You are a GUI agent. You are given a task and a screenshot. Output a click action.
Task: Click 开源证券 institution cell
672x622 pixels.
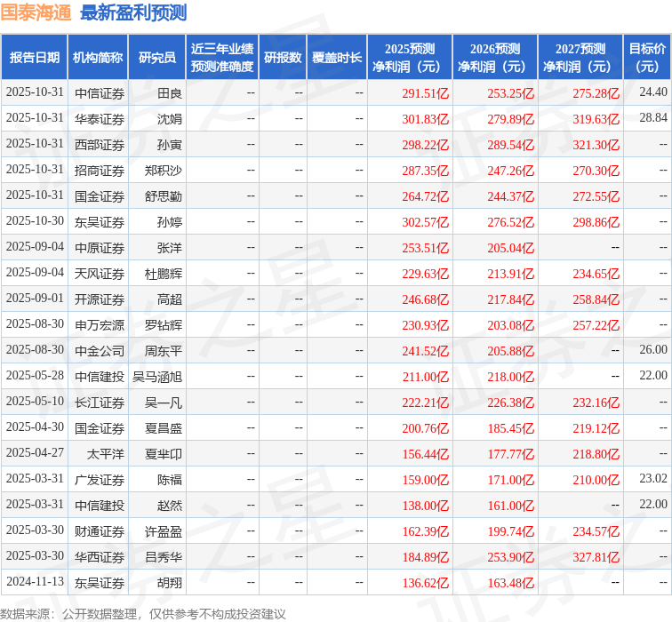tap(100, 299)
